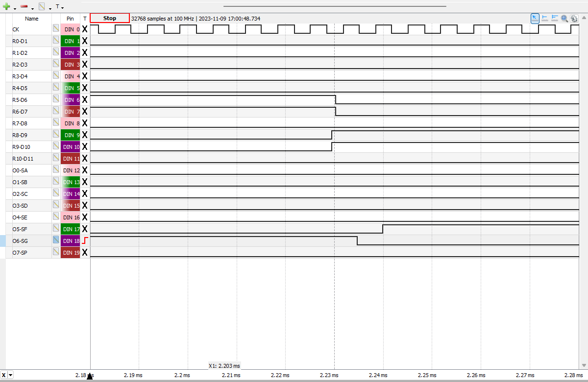Screen dimensions: 588x382
Task: Toggle the trigger condition for O6-SG
Action: point(85,240)
